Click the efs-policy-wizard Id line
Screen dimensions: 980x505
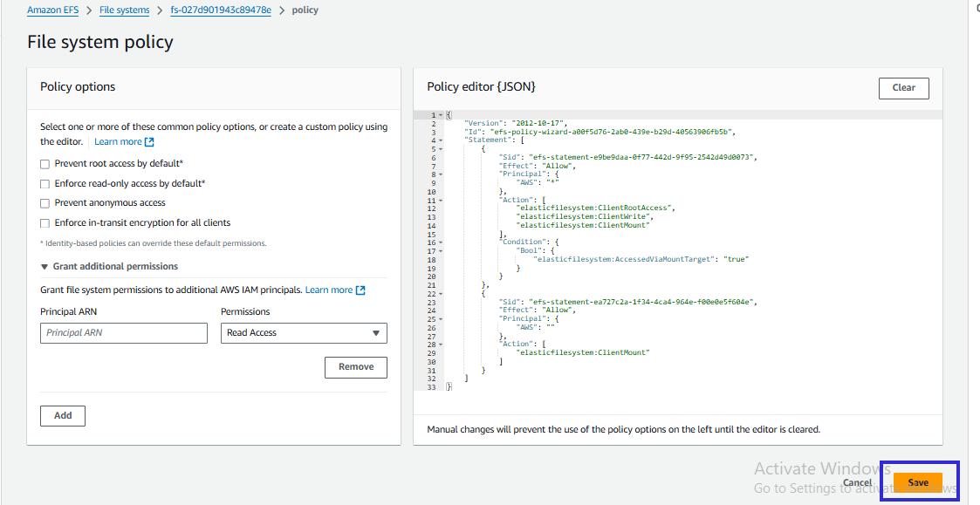600,132
